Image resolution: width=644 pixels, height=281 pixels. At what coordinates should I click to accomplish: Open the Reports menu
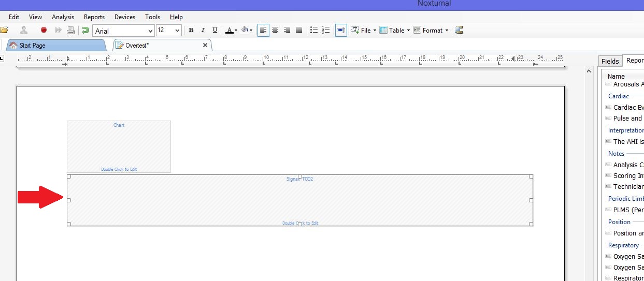coord(94,17)
